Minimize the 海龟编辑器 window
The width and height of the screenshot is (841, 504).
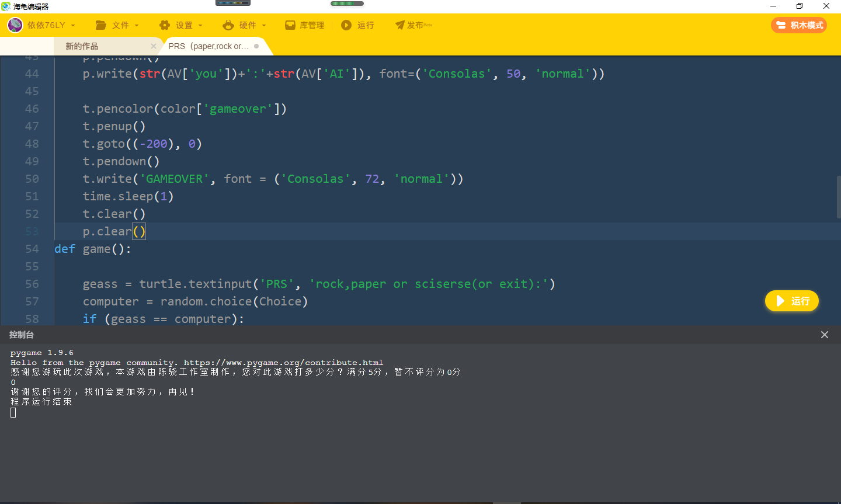(x=773, y=6)
